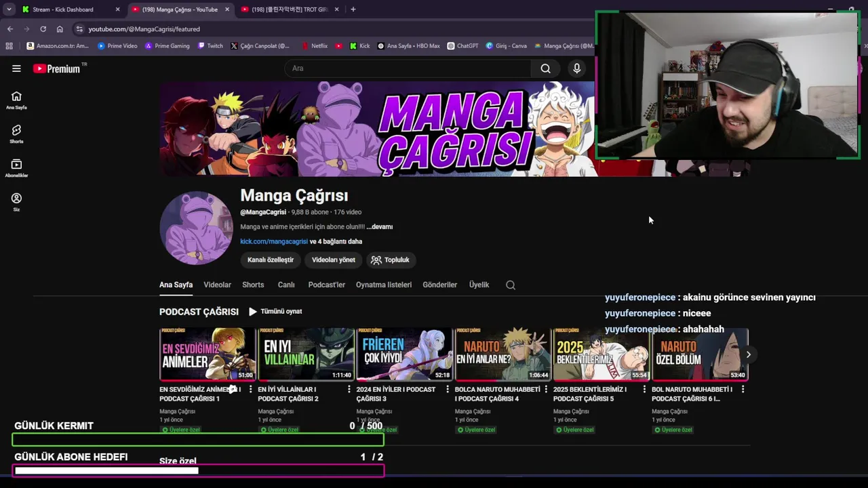The image size is (868, 488).
Task: Click the search magnifier button
Action: [545, 68]
